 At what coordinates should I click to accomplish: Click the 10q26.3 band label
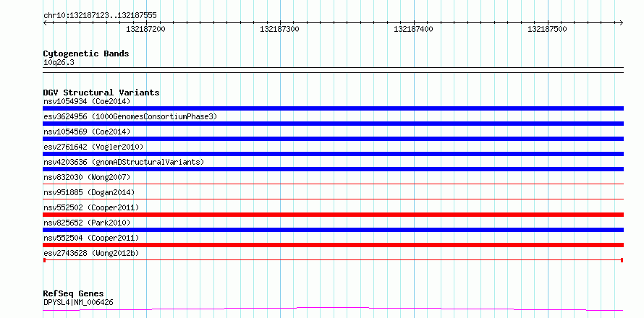pyautogui.click(x=59, y=63)
